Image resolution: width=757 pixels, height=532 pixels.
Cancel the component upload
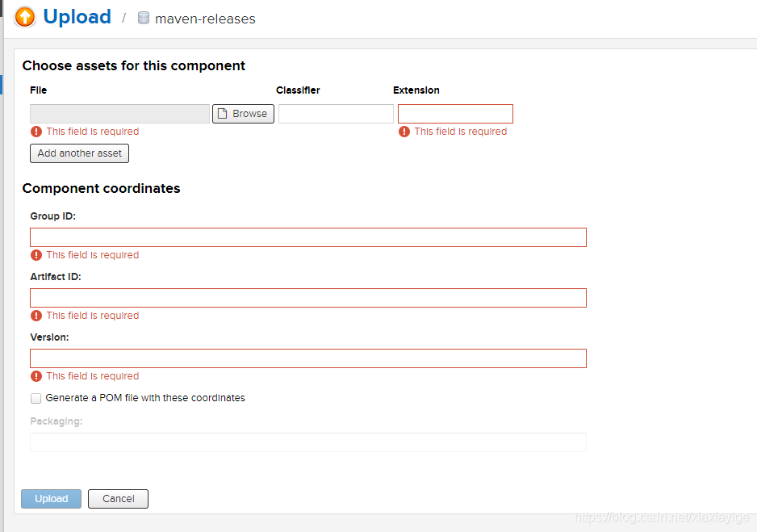pyautogui.click(x=119, y=499)
